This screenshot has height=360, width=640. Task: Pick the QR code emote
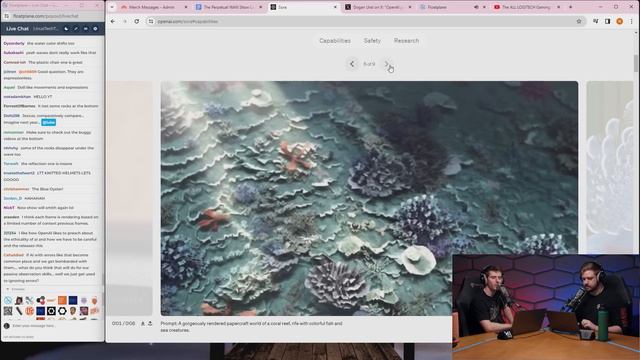[x=8, y=311]
